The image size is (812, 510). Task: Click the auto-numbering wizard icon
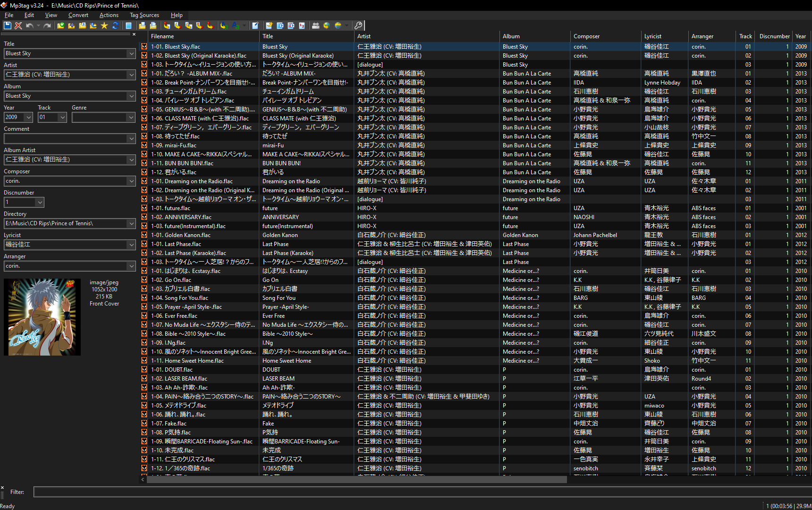302,25
